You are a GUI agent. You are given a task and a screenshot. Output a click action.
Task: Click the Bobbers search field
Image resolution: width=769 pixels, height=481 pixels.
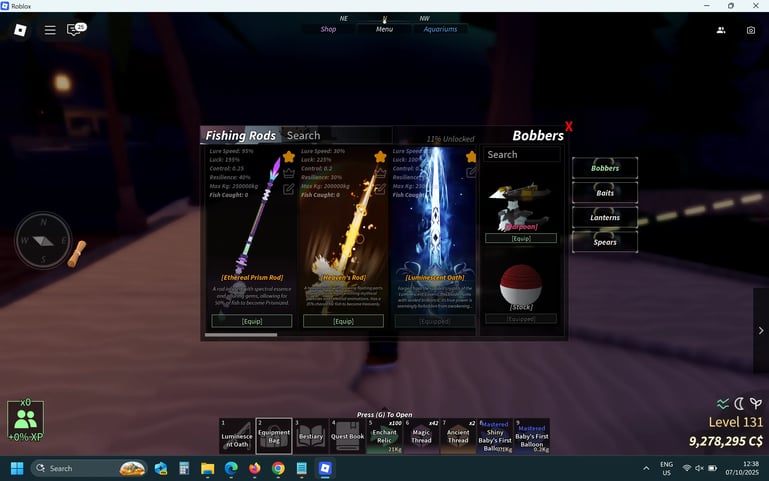(x=521, y=155)
